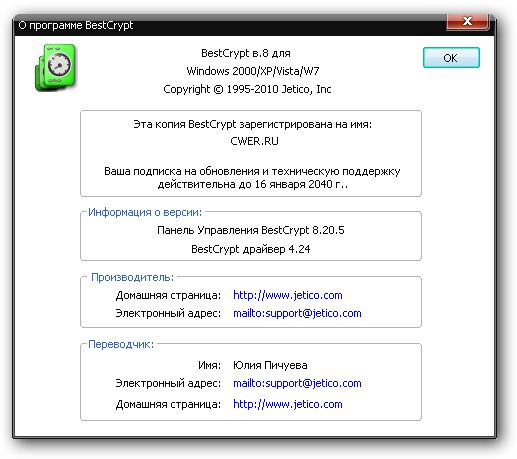Click the registered name CWER.RU
Screen dimensions: 517x459
click(x=254, y=141)
